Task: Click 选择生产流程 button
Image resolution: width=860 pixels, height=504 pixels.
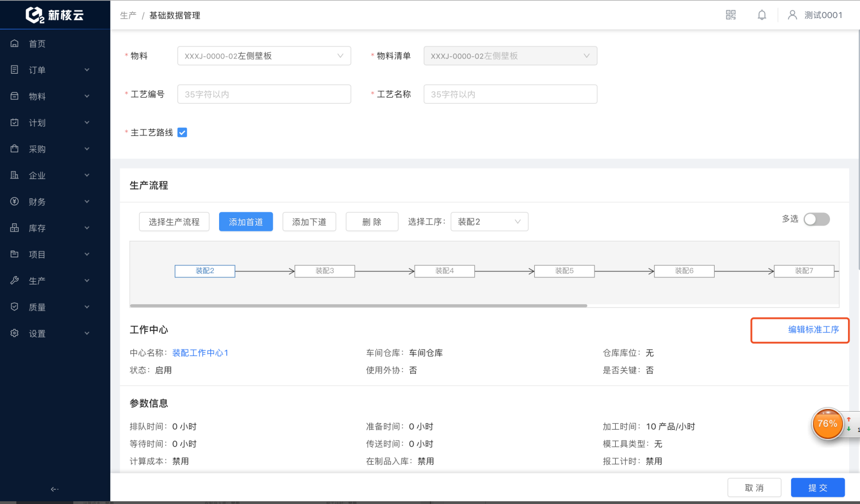Action: click(x=174, y=222)
